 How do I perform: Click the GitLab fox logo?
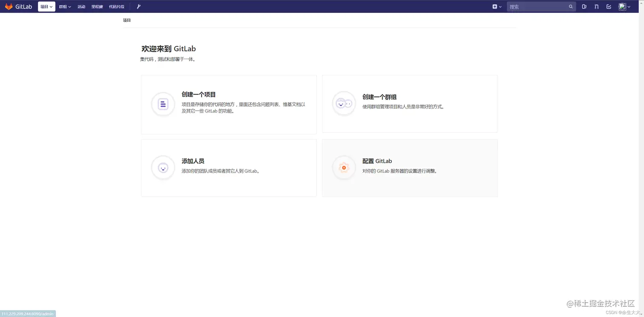click(9, 6)
